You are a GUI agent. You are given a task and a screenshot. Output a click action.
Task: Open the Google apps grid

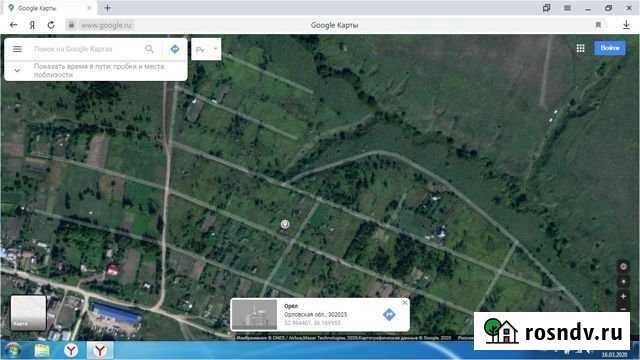point(580,48)
